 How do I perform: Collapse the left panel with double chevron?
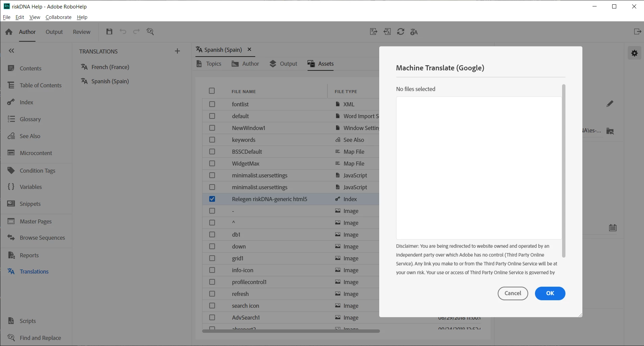[x=12, y=51]
